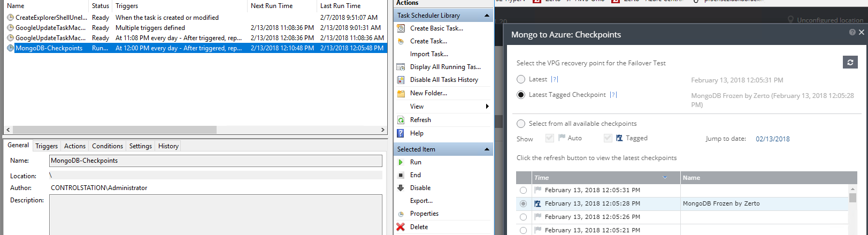Select the 'Multiple triggers defined' GoogleUpdateTaskMac row
Screen dimensions: 868x235
pyautogui.click(x=195, y=28)
